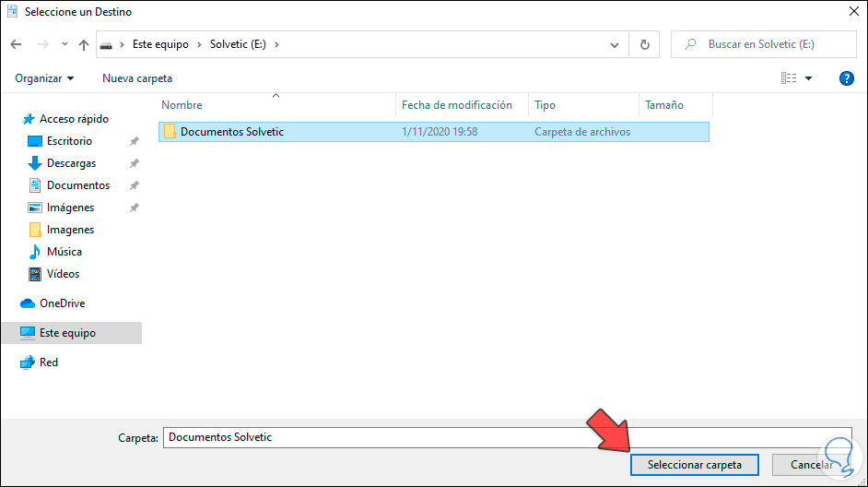Click the pin icon next to Imágenes
This screenshot has width=868, height=487.
pos(134,208)
